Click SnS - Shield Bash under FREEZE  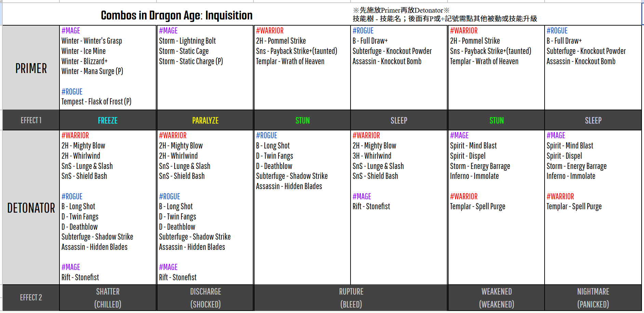[84, 176]
